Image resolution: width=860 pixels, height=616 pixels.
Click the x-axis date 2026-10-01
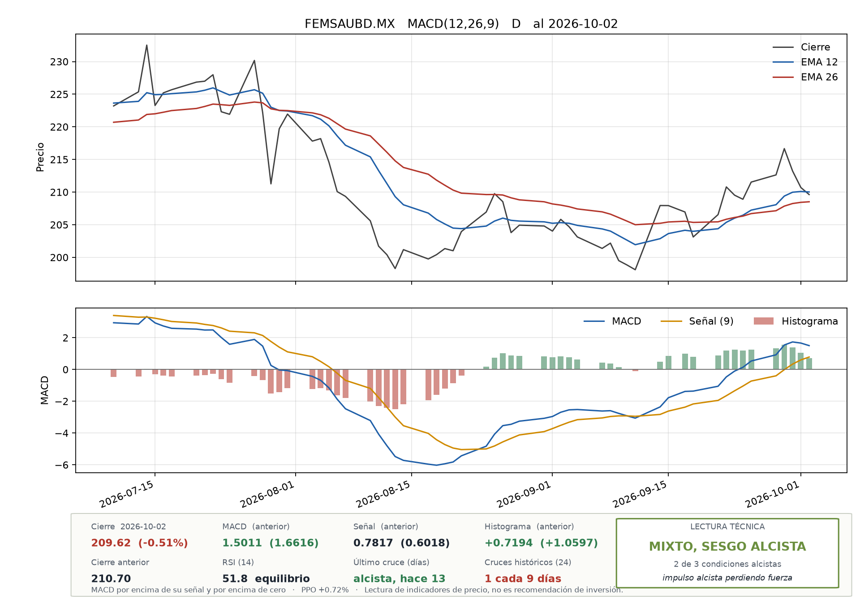tap(773, 495)
